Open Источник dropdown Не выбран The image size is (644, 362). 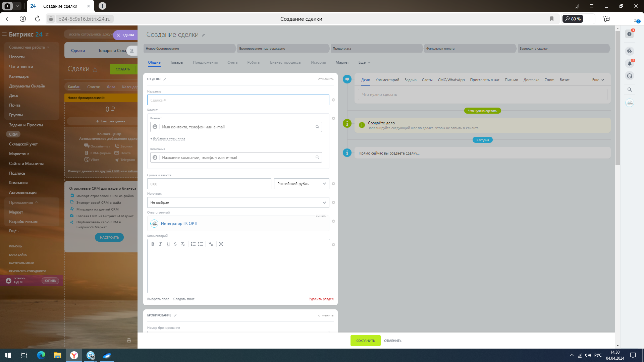[238, 202]
